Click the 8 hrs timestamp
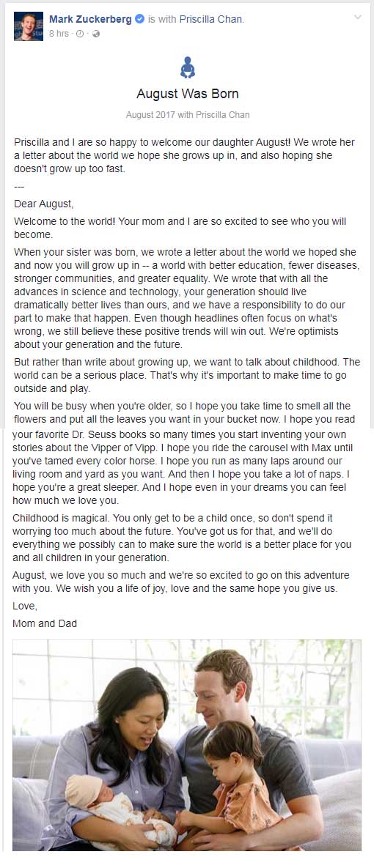This screenshot has height=868, width=374. pyautogui.click(x=59, y=34)
